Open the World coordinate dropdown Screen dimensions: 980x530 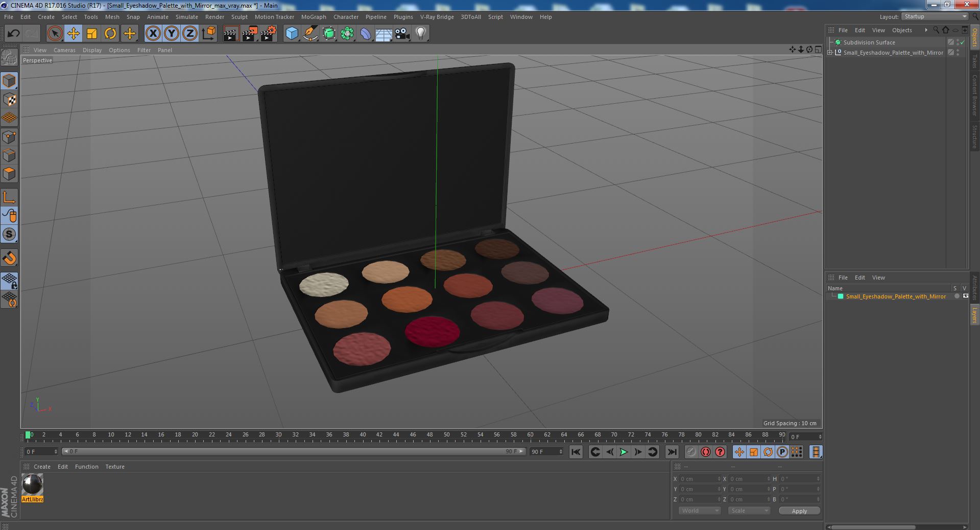pos(699,511)
